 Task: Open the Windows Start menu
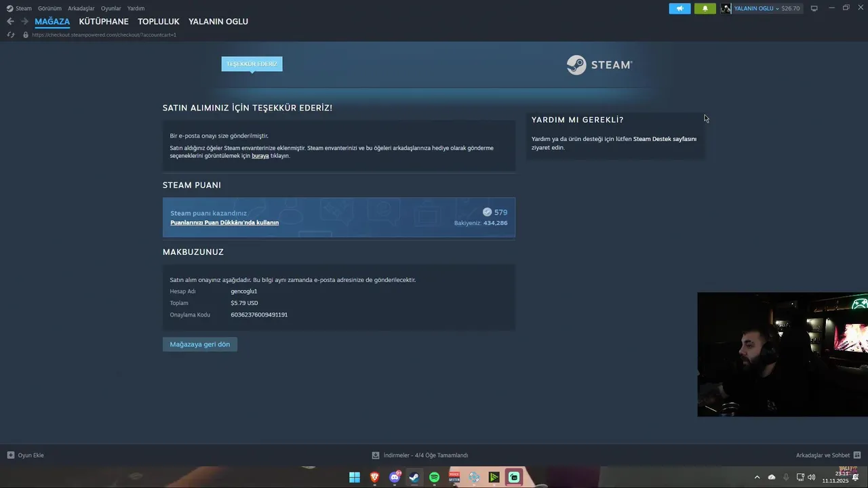[355, 477]
